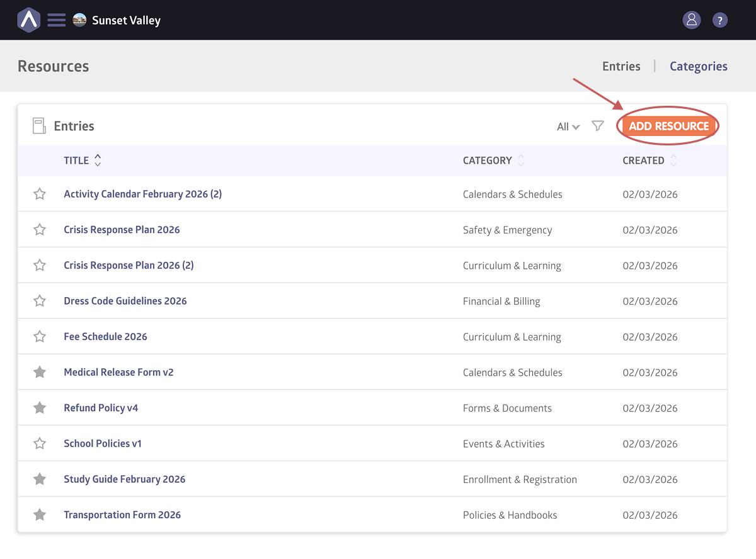Expand the All filter dropdown
The height and width of the screenshot is (559, 756).
568,127
